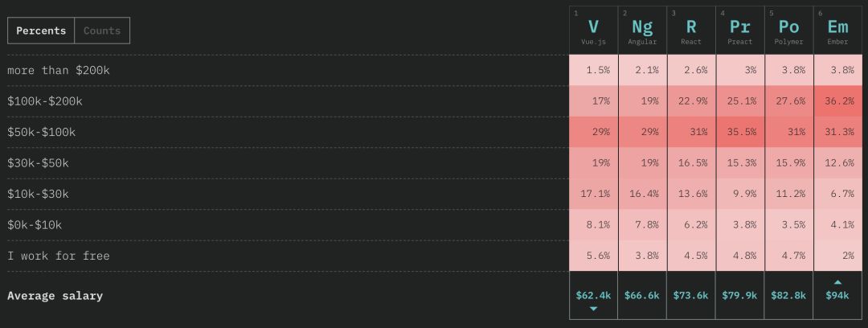Screen dimensions: 868x328
Task: Click the down arrow under $62.4k
Action: (593, 309)
